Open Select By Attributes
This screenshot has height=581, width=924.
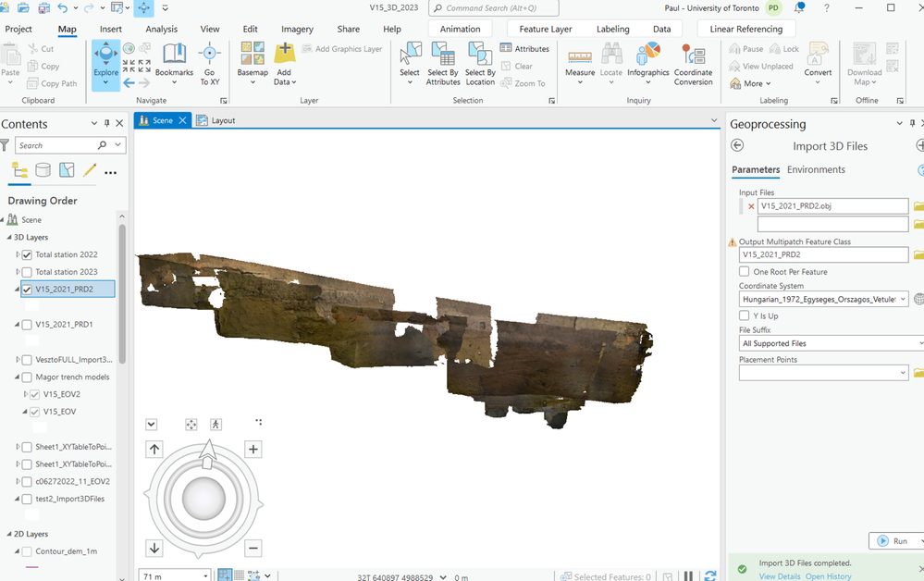point(442,63)
